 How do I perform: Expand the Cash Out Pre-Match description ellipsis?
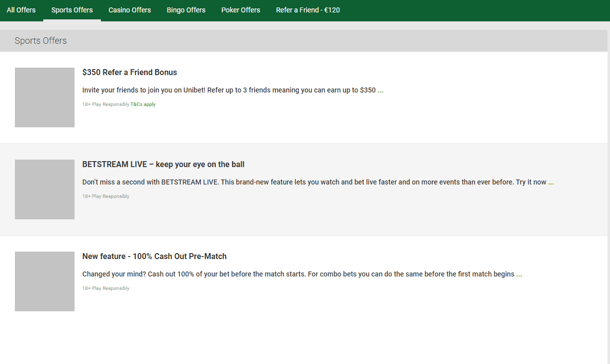(519, 274)
